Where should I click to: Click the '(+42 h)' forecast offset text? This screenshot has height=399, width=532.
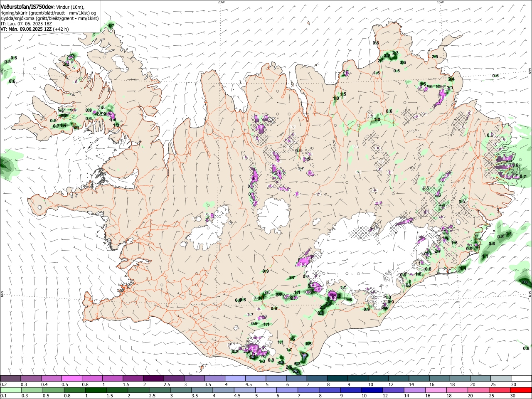61,29
